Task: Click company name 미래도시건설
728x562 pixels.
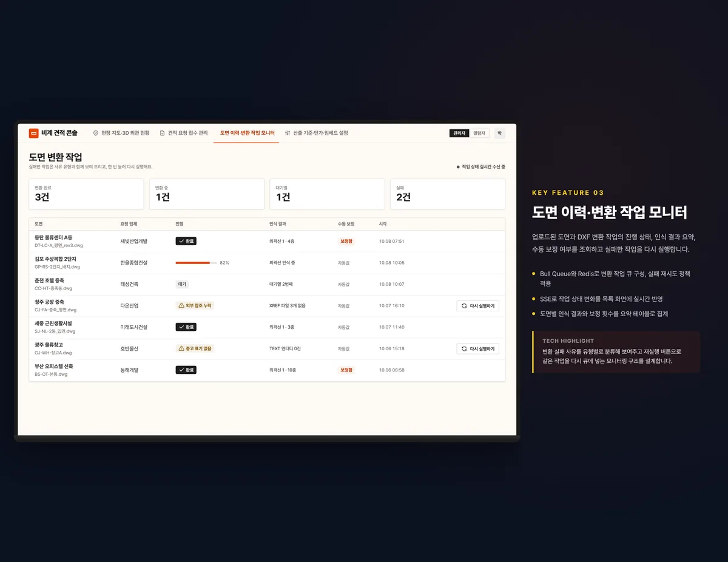Action: (x=134, y=327)
